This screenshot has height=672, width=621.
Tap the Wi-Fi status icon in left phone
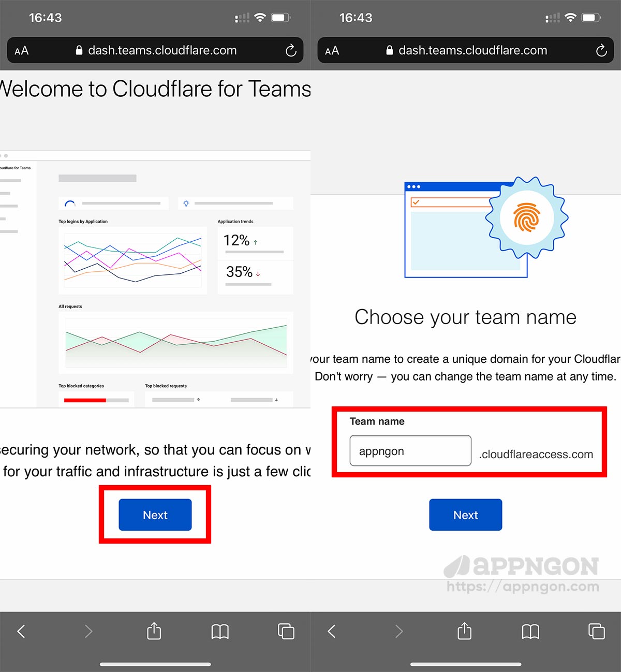click(x=260, y=18)
